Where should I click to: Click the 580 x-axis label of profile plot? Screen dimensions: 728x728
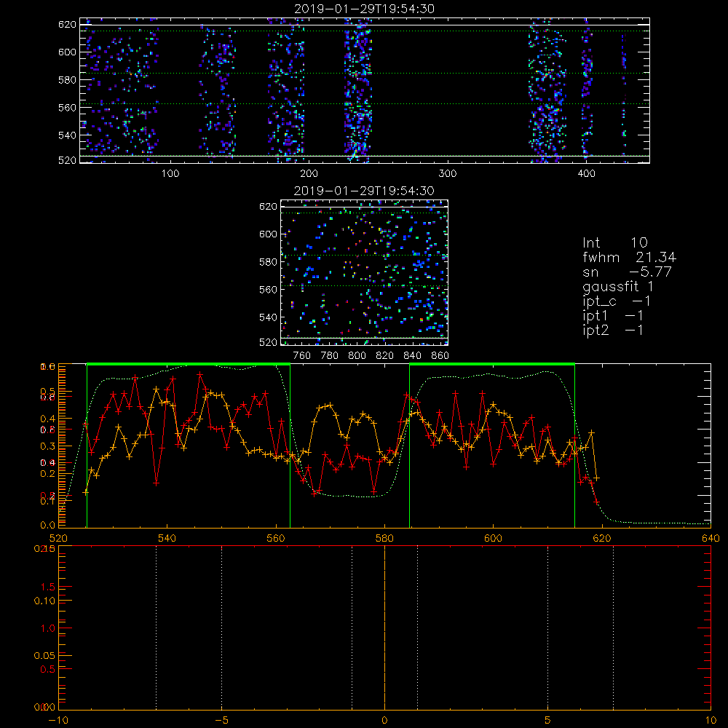click(x=384, y=538)
